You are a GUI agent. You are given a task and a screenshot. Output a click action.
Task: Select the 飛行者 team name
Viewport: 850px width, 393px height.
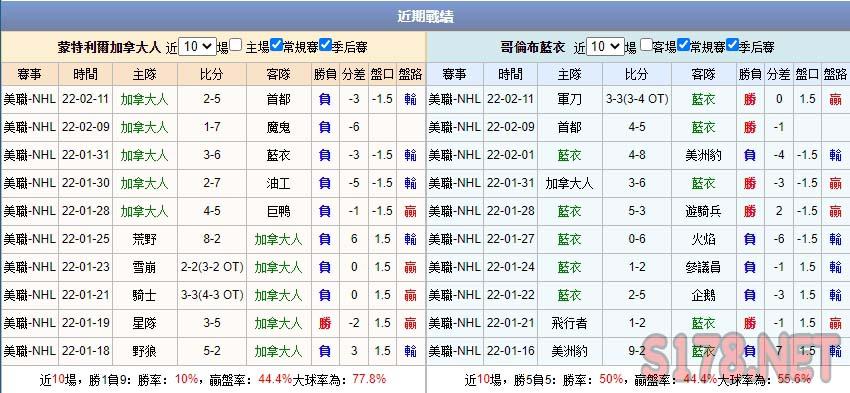tap(569, 323)
